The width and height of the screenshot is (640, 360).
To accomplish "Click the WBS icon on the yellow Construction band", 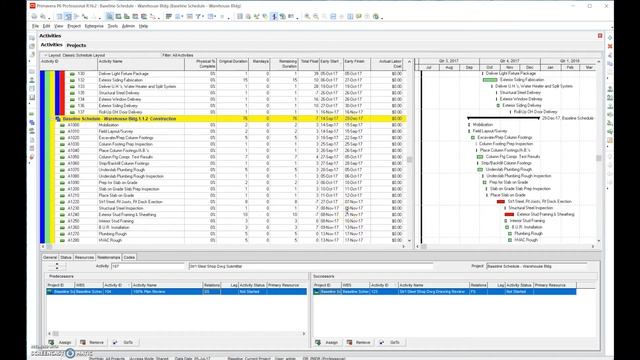I will (58, 119).
